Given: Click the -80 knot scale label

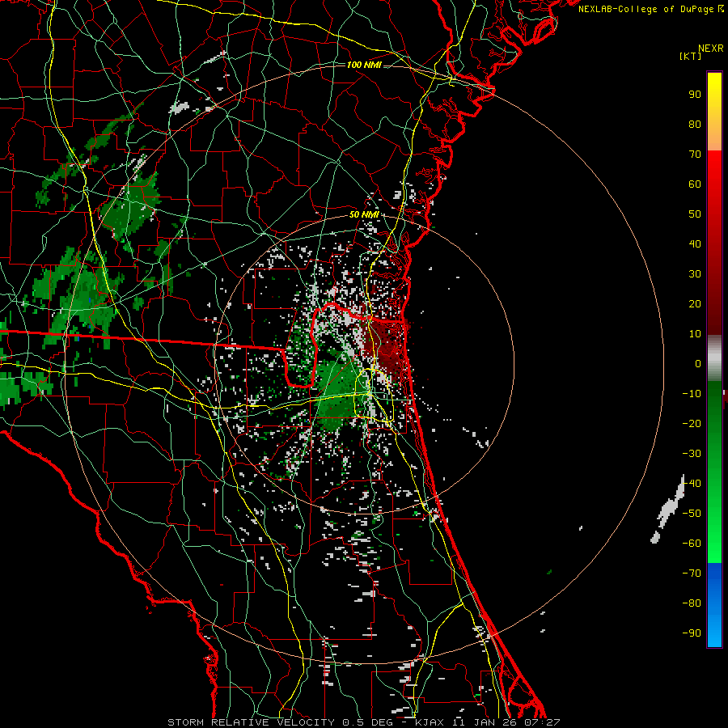Looking at the screenshot, I should (x=692, y=603).
